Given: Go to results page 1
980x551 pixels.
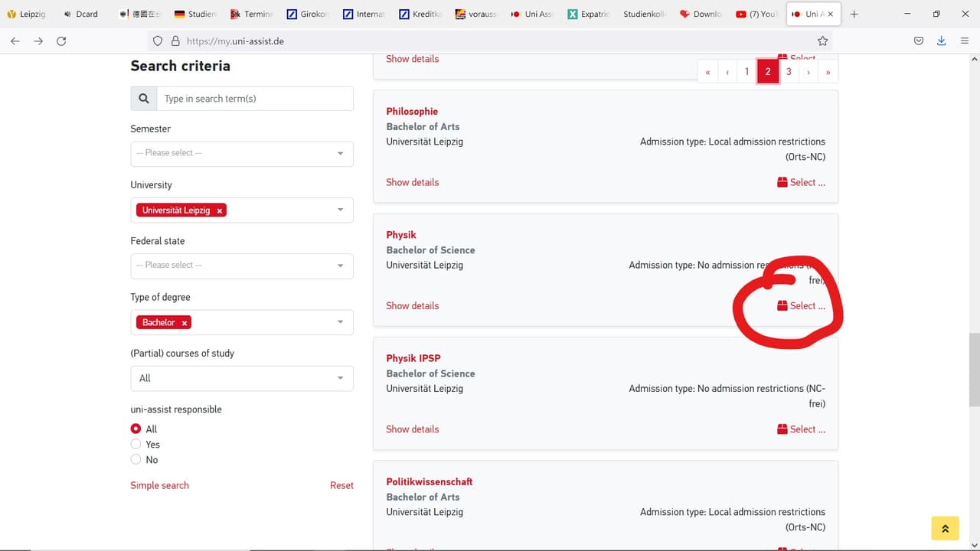Looking at the screenshot, I should pyautogui.click(x=747, y=72).
